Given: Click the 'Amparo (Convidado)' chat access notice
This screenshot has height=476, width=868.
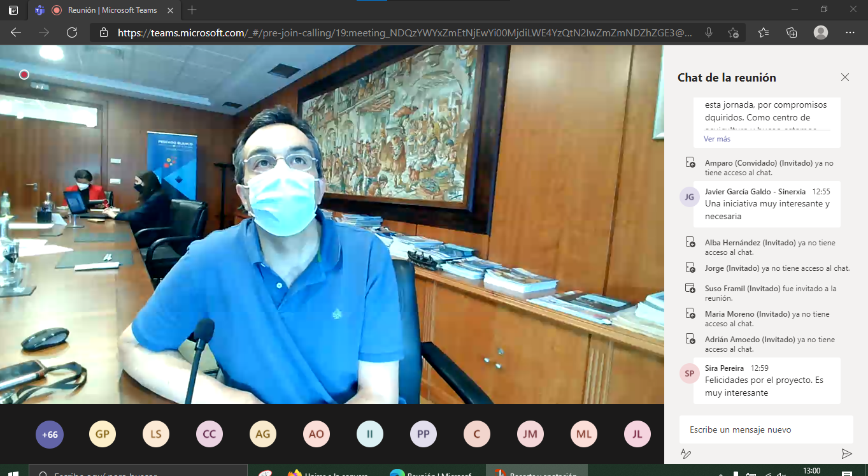Looking at the screenshot, I should click(x=769, y=168).
